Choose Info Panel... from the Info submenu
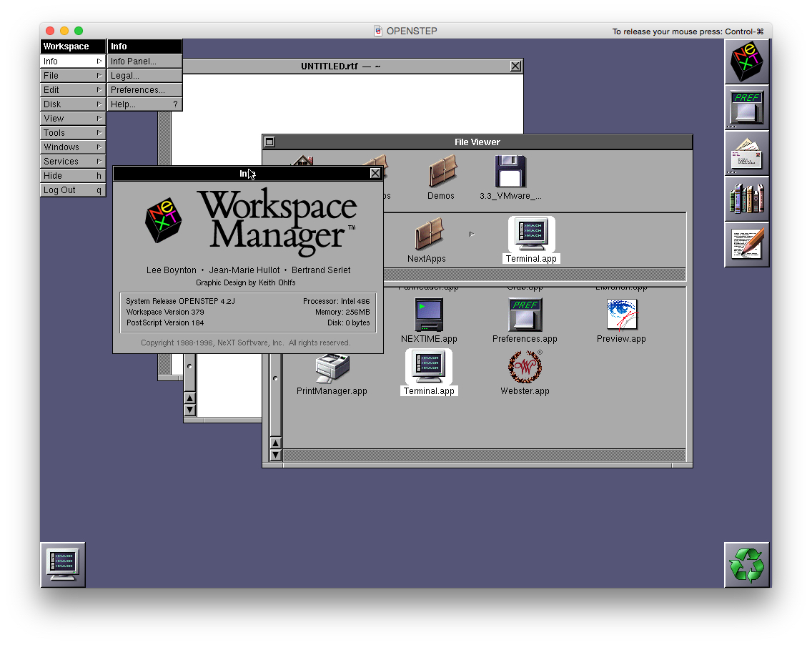 [145, 61]
